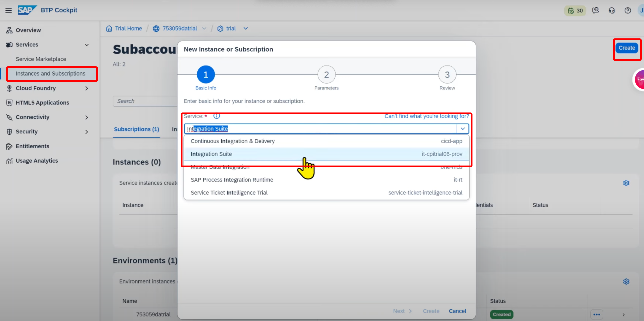
Task: Select Service Ticket Intelligence Trial option
Action: pos(327,193)
